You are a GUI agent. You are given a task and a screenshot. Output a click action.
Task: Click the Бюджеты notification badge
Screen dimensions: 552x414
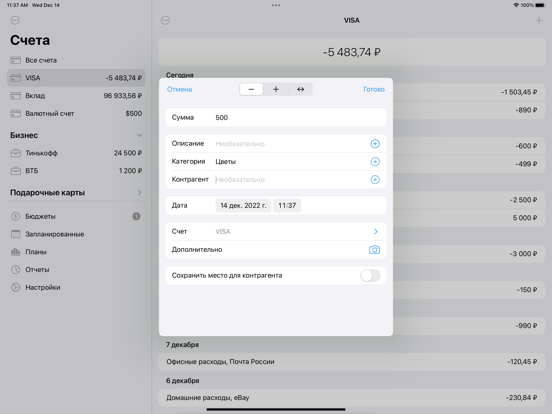(x=136, y=216)
